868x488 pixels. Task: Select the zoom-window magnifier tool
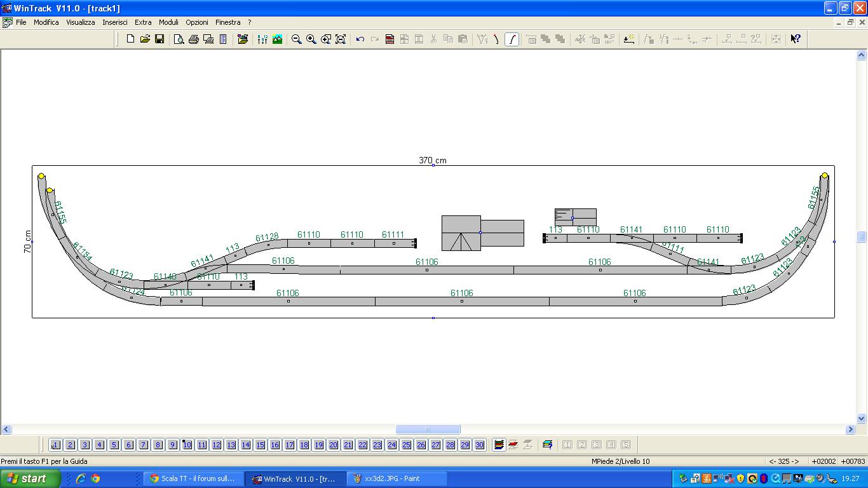[x=326, y=39]
